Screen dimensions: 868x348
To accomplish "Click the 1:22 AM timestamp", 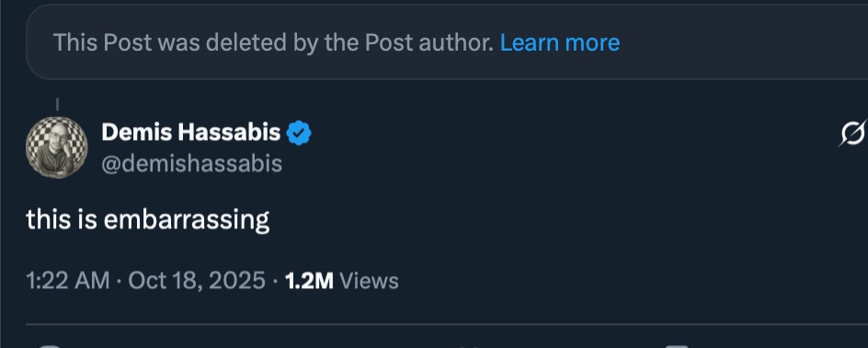I will [67, 281].
